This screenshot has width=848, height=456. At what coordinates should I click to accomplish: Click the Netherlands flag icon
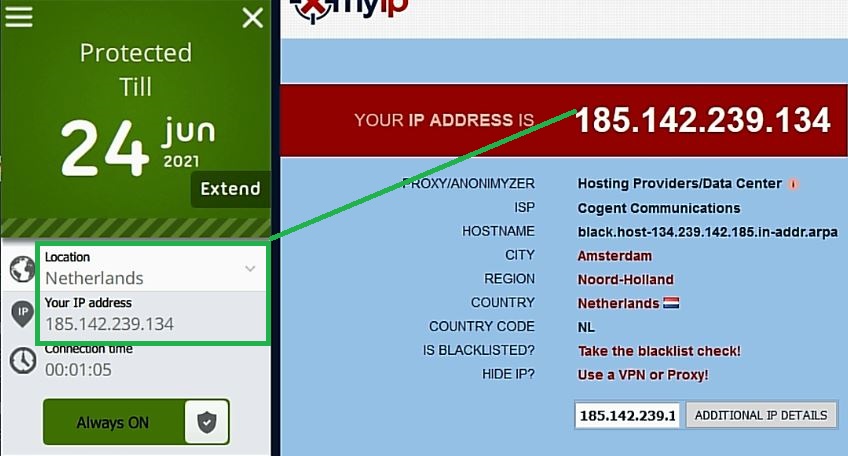671,303
